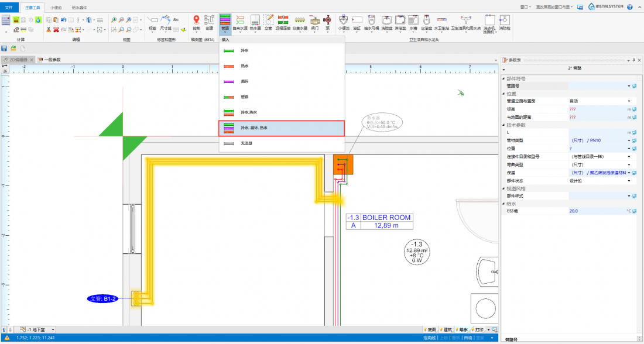Click the red X delete icon
644x344 pixels.
tap(56, 29)
